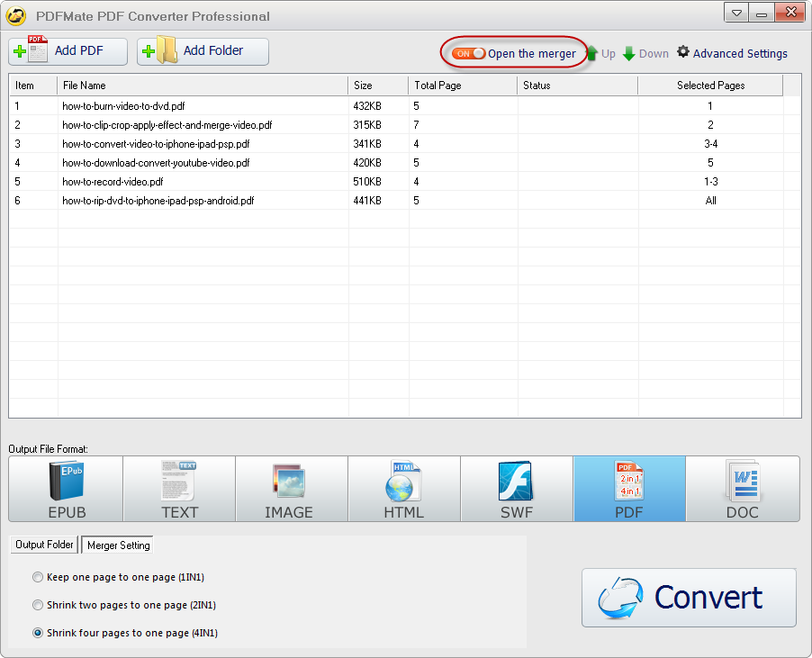812x658 pixels.
Task: Select how-to-record-video.pdf
Action: [x=113, y=182]
